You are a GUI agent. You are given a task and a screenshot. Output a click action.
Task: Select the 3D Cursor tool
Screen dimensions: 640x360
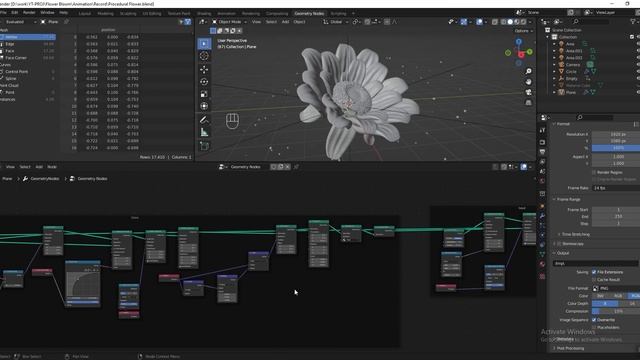coord(204,56)
